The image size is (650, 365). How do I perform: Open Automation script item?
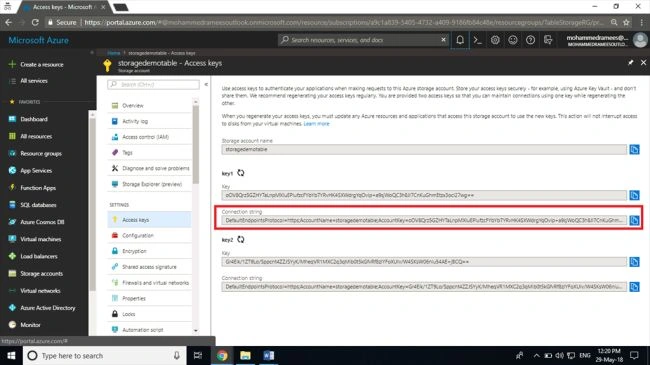coord(149,330)
